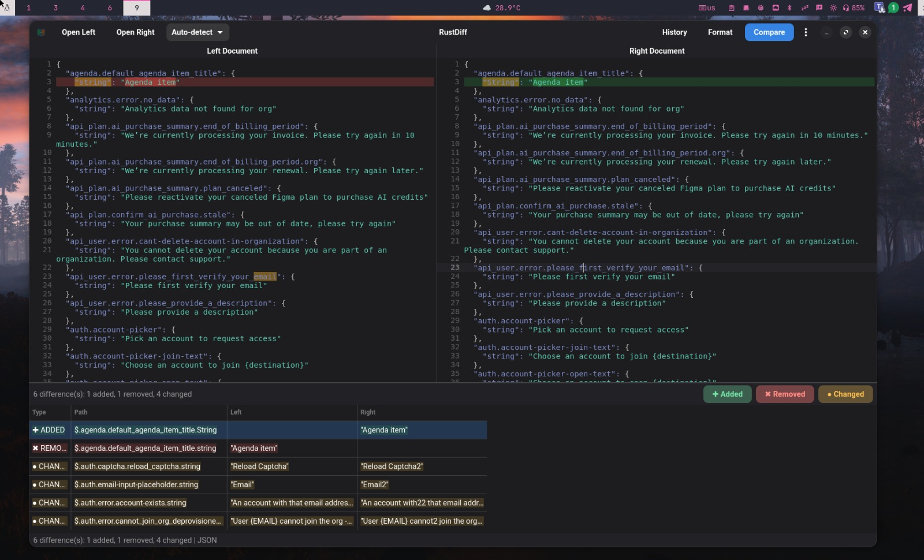Click the weather temperature 28.9°C widget
This screenshot has width=924, height=560.
tap(501, 8)
